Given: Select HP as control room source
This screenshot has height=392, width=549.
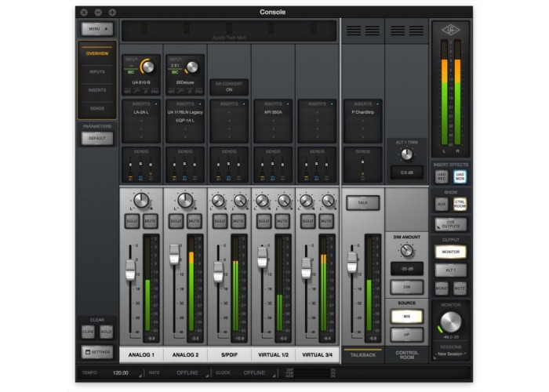Looking at the screenshot, I should [x=406, y=335].
